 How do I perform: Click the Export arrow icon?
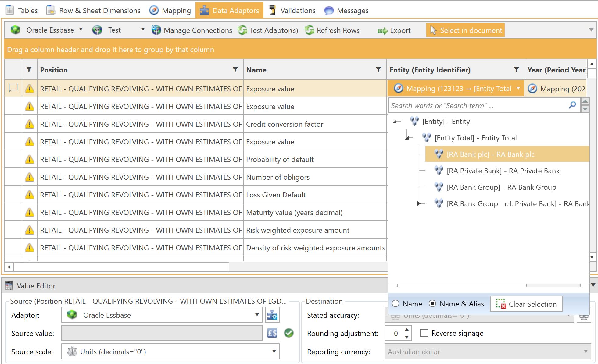click(x=382, y=30)
